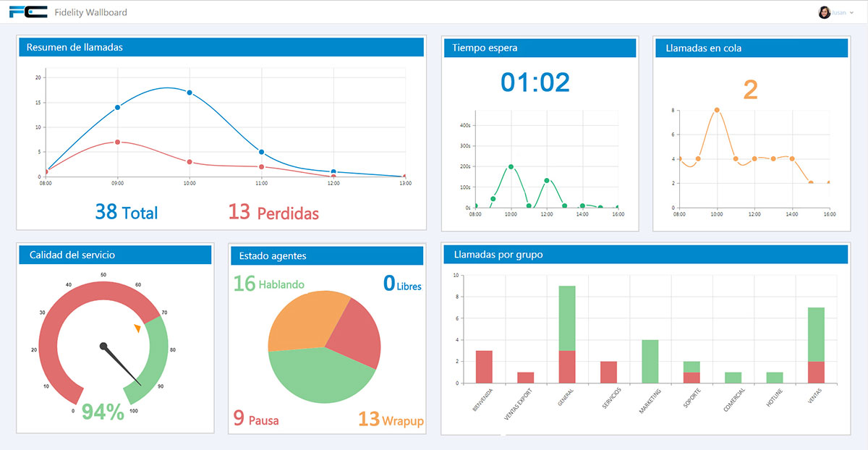Click the gauge needle center hub
Image resolution: width=868 pixels, height=450 pixels.
103,346
